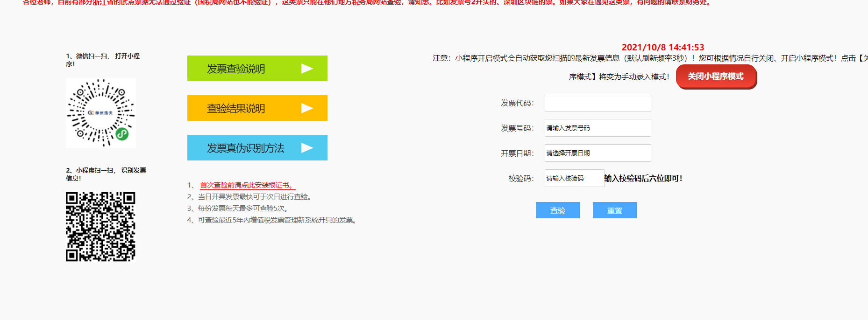
Task: Click play arrow on 发票真伪识别方法 banner
Action: click(x=307, y=148)
